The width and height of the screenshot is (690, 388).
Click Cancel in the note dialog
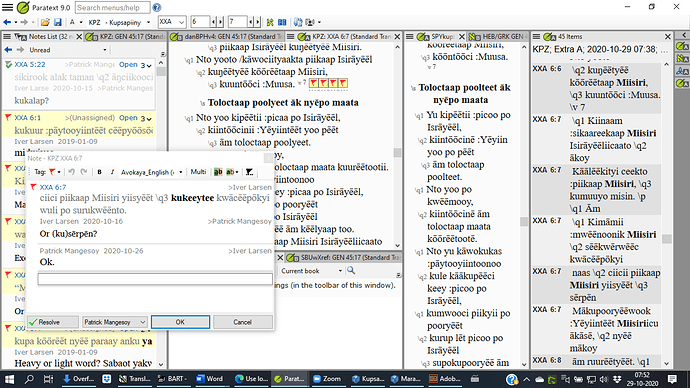(242, 322)
